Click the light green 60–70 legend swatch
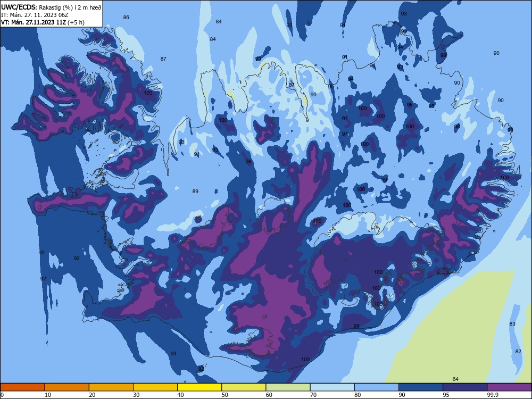The width and height of the screenshot is (532, 399). [x=288, y=387]
